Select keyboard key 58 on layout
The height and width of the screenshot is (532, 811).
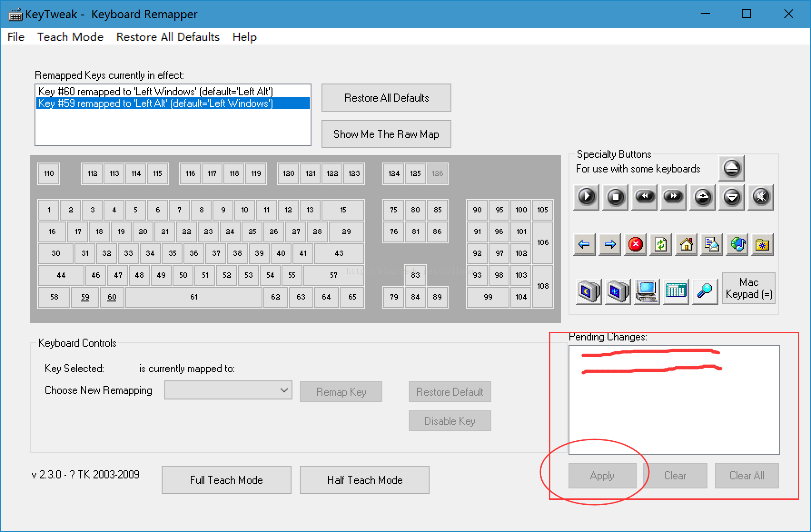click(x=54, y=297)
